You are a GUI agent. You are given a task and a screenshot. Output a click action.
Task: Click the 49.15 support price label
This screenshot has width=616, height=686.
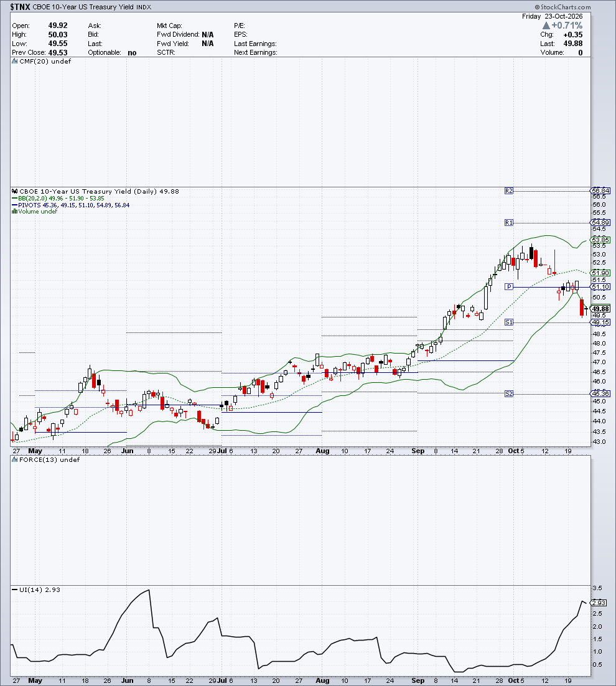(600, 322)
